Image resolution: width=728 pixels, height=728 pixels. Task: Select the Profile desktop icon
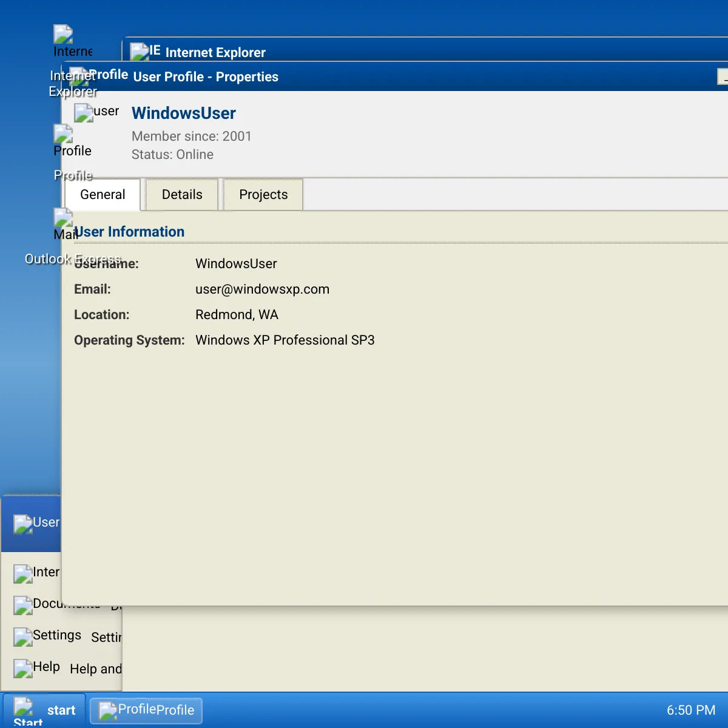tap(63, 135)
